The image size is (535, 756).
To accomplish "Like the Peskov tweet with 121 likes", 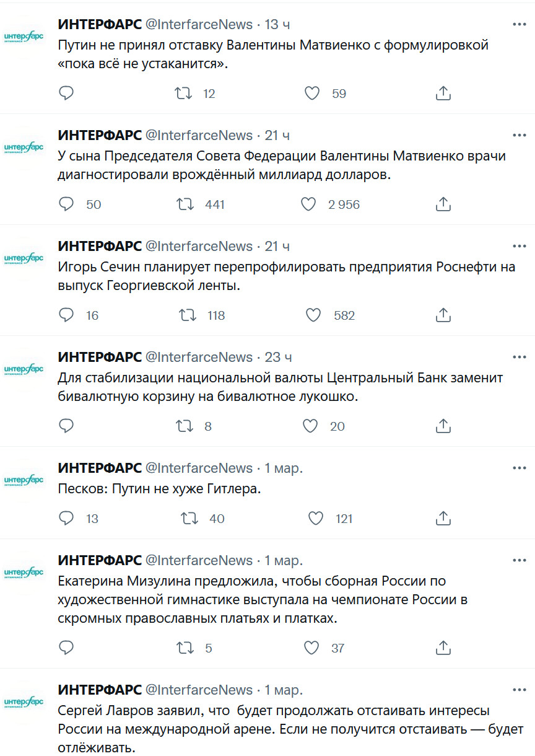I will [315, 519].
